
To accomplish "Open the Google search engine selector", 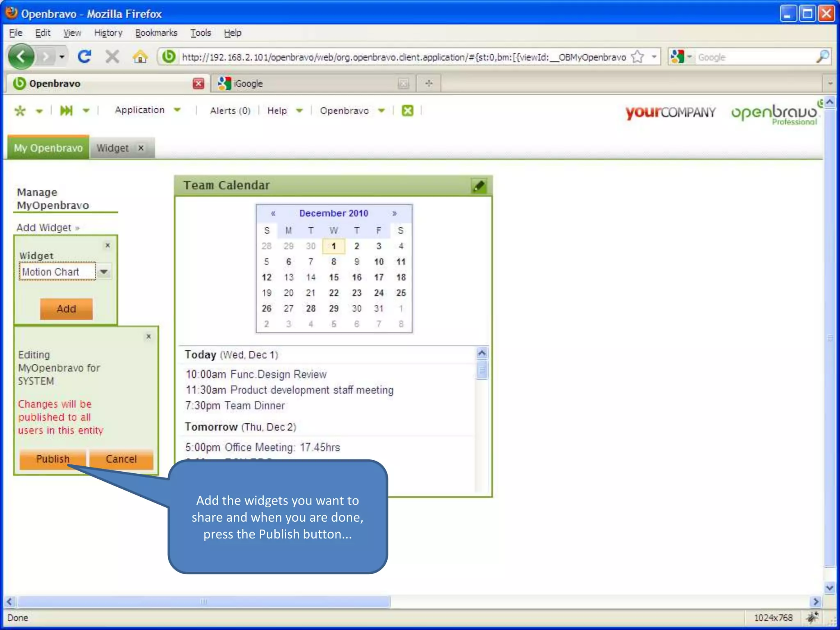I will click(x=681, y=57).
